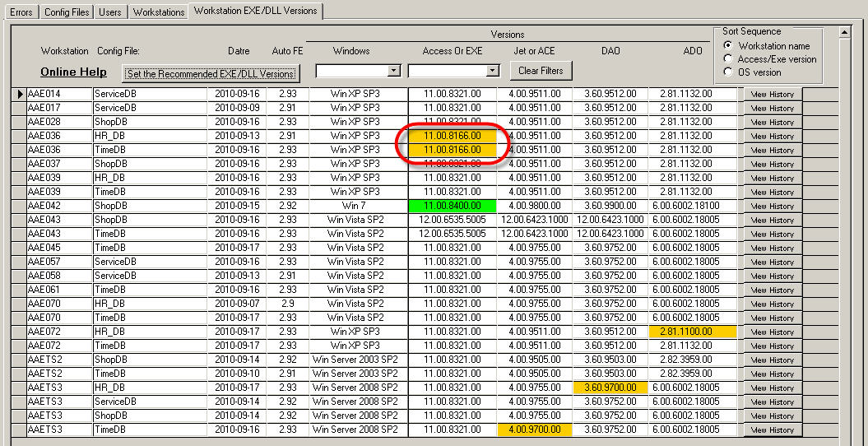Click workstation cell AAE058
Screen dimensions: 868x446
pyautogui.click(x=59, y=276)
